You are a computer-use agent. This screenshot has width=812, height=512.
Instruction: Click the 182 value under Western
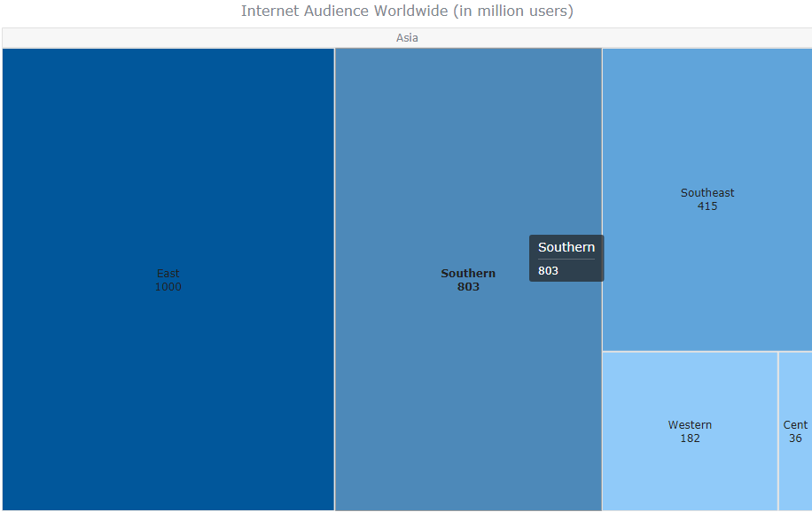point(690,438)
